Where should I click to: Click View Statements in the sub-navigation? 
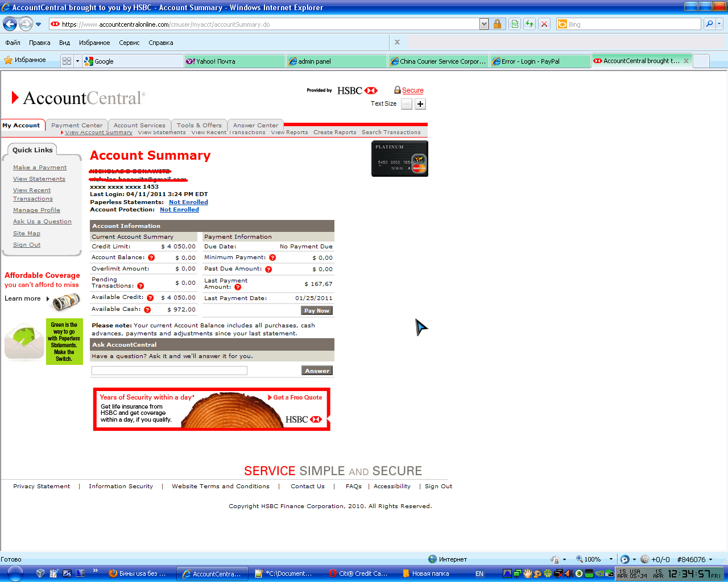coord(162,132)
